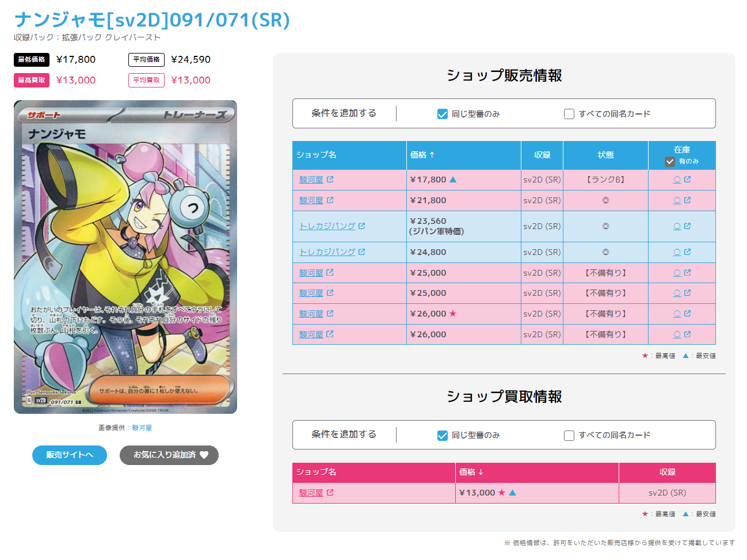Click the お気に入り追加済 button
The height and width of the screenshot is (560, 747).
click(169, 455)
